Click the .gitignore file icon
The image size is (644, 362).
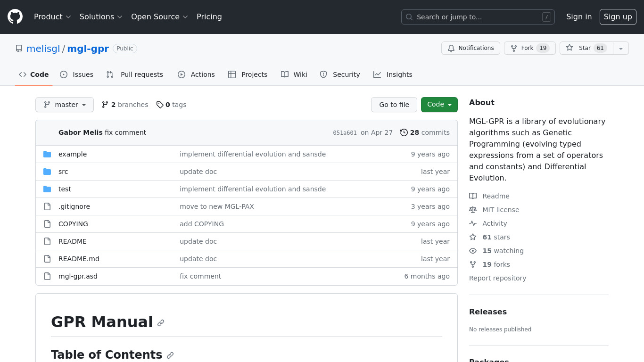tap(47, 206)
